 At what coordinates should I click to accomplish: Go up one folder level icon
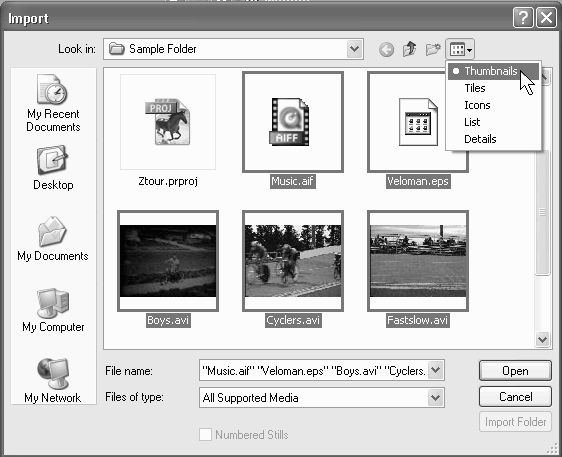[x=409, y=49]
